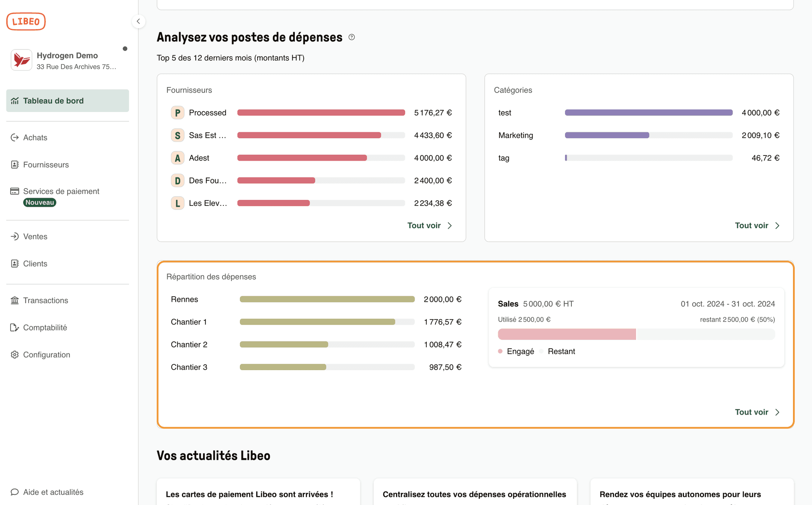Open Tout voir under Fournisseurs

pos(424,225)
